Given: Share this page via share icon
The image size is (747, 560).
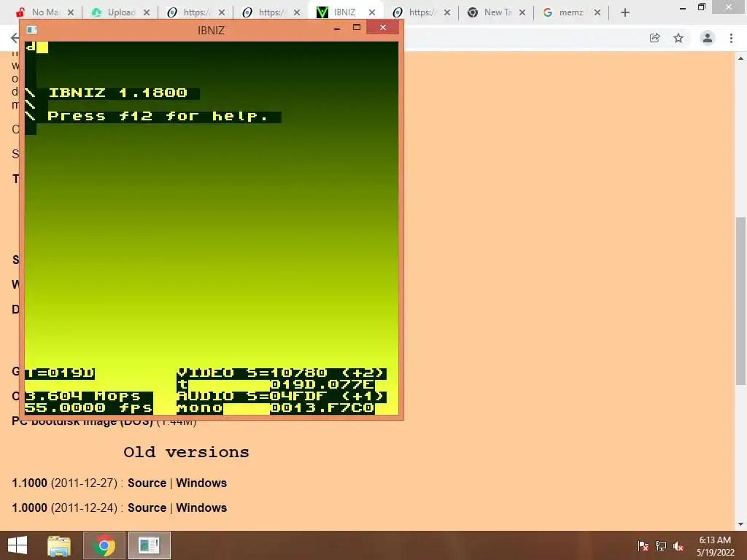Looking at the screenshot, I should pos(654,38).
